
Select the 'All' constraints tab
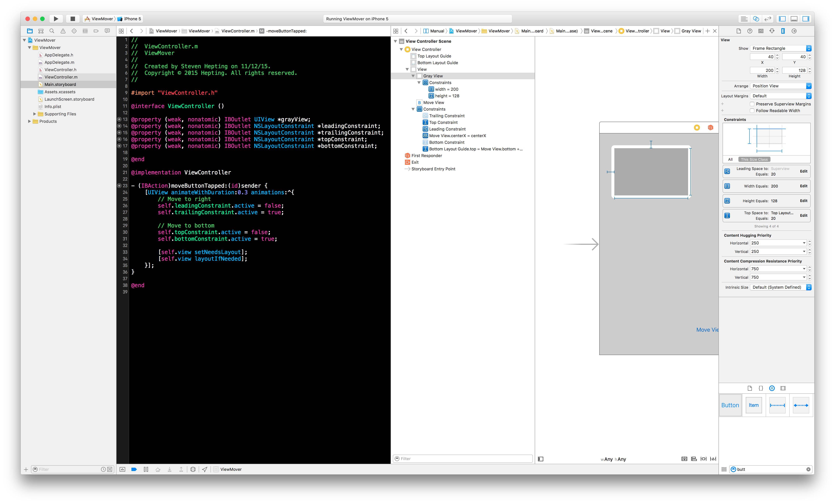(x=730, y=159)
